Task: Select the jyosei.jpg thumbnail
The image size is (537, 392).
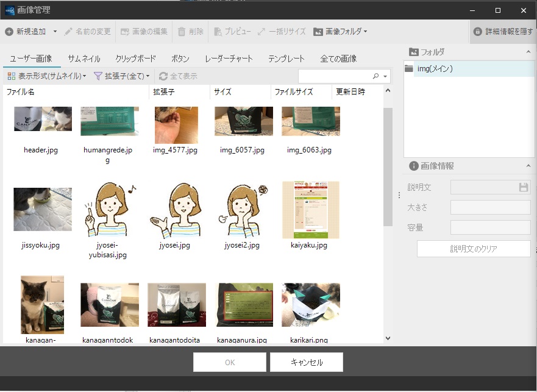Action: pyautogui.click(x=176, y=210)
